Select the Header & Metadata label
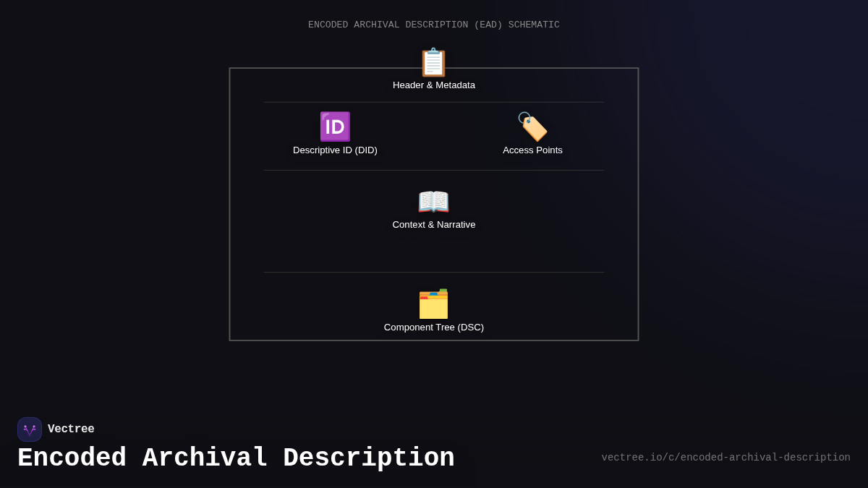 [433, 85]
